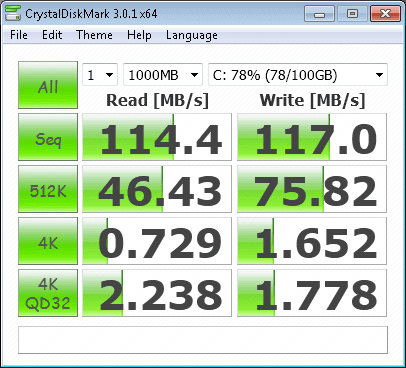Open the File menu
Viewport: 406px width, 368px height.
point(19,35)
